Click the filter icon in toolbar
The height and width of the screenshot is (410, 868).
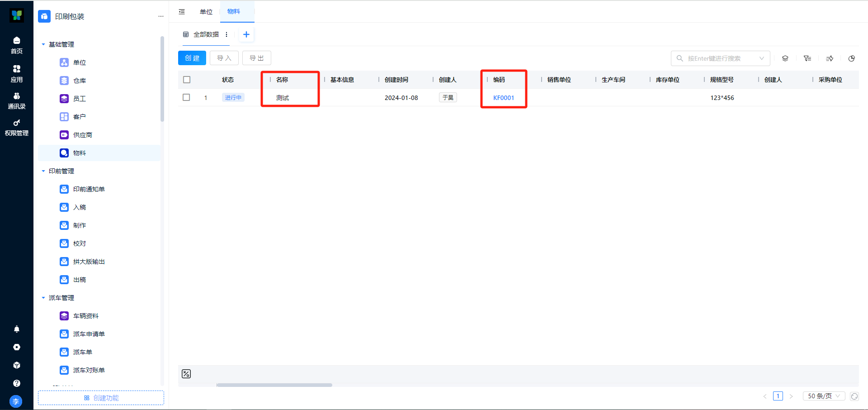807,58
